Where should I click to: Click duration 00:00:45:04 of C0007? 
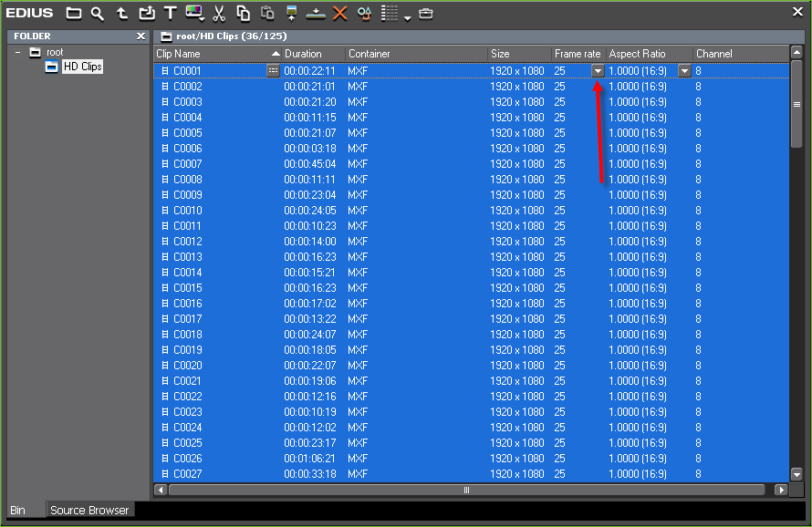(x=309, y=164)
